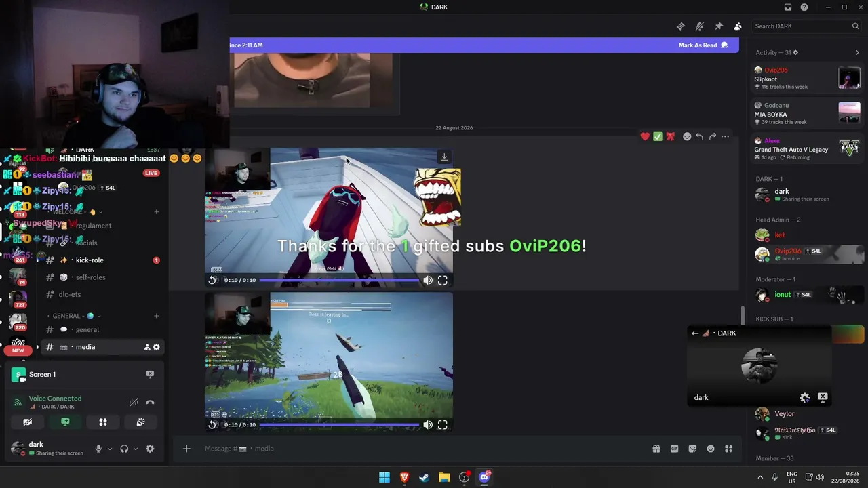Open the Discord inbox icon

point(788,7)
